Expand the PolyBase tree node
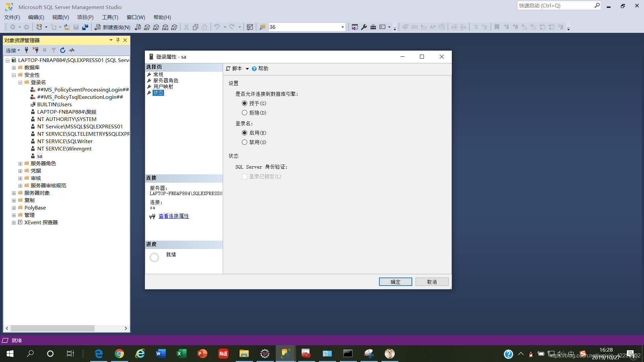This screenshot has height=362, width=644. (x=14, y=208)
